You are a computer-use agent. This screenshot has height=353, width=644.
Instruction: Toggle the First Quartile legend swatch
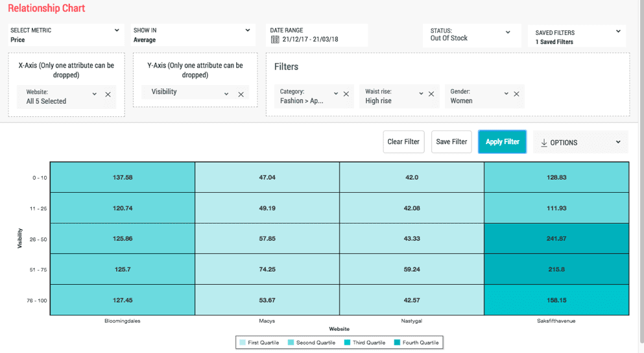click(243, 343)
